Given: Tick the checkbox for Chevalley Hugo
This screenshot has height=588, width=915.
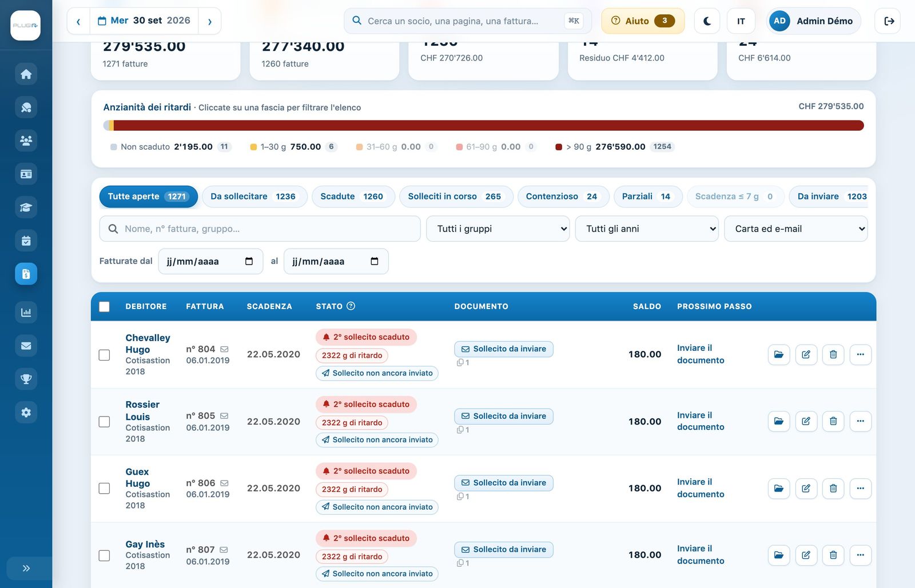Looking at the screenshot, I should click(104, 355).
